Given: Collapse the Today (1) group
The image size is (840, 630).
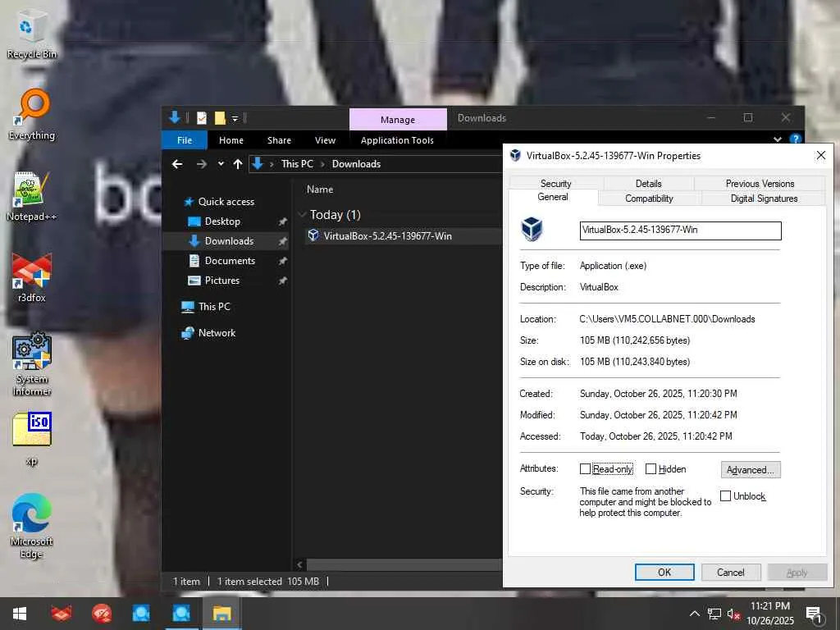Looking at the screenshot, I should point(302,215).
